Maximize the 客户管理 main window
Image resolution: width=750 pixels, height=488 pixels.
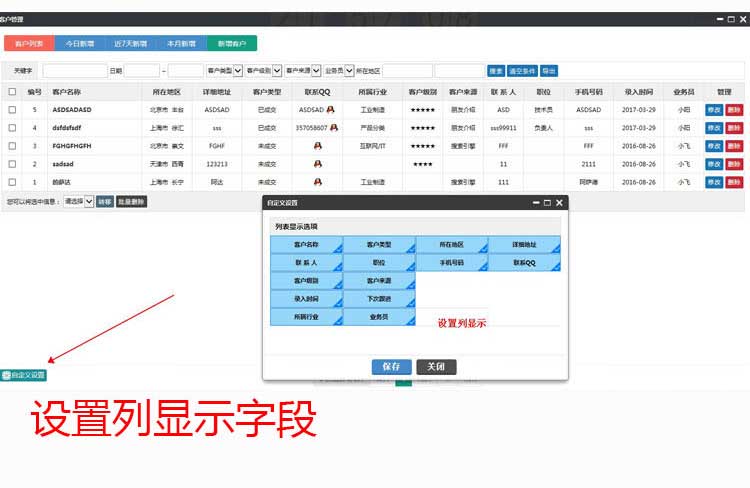(731, 19)
